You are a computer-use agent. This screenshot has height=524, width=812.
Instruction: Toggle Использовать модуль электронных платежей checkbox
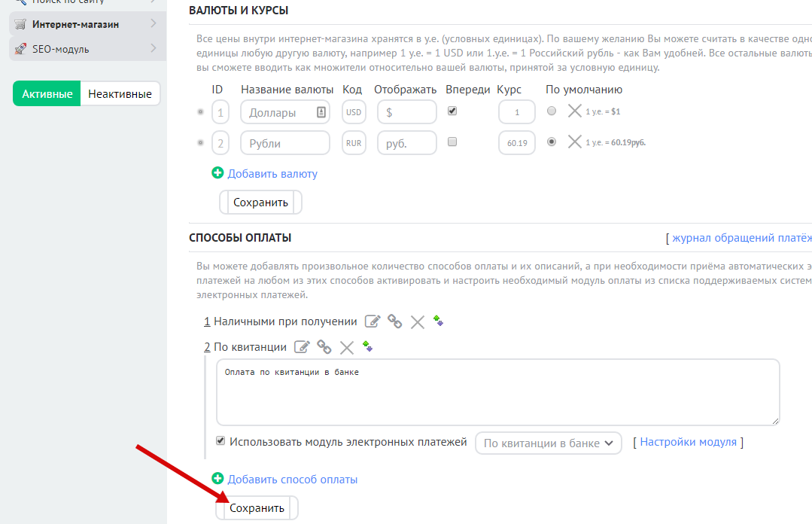tap(220, 441)
